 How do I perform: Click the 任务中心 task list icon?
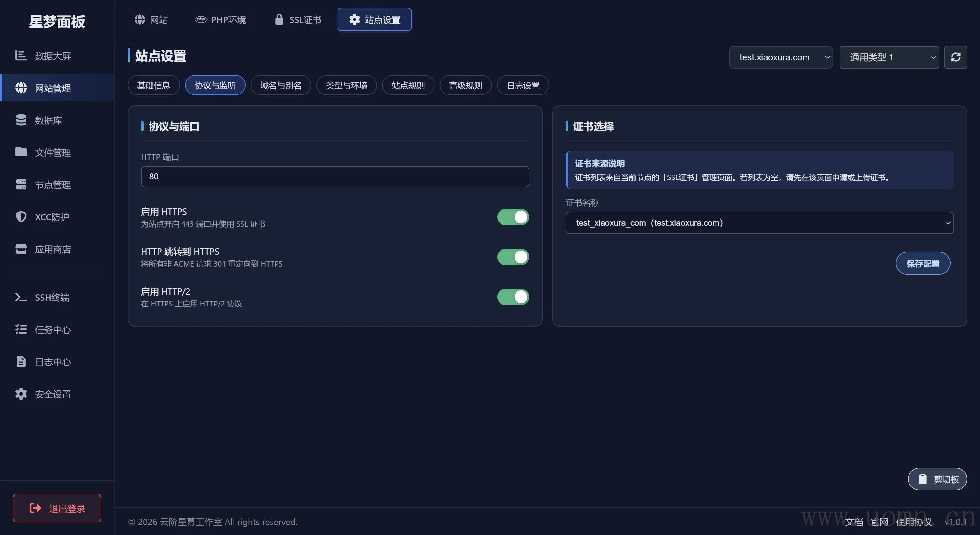point(21,329)
